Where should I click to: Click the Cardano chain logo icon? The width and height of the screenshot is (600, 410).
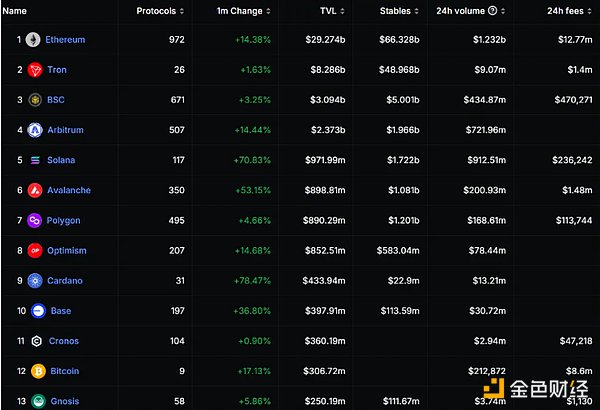34,281
